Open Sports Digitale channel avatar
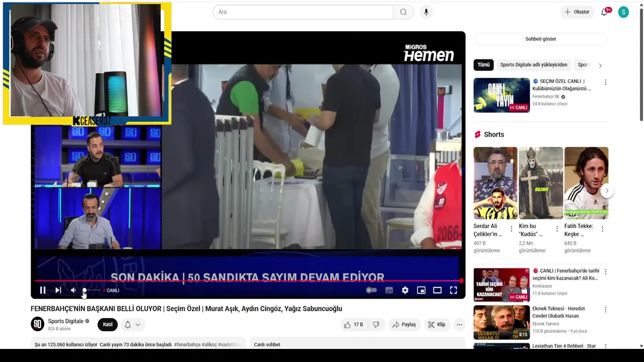The width and height of the screenshot is (644, 362). point(38,324)
